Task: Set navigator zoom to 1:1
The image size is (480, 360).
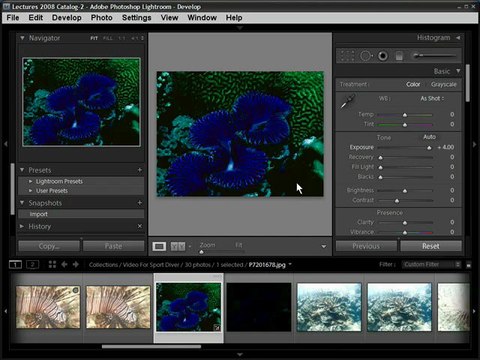Action: point(122,38)
